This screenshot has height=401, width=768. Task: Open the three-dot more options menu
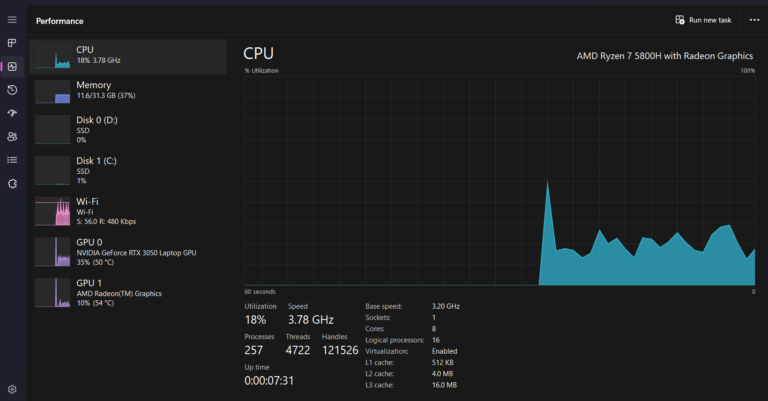pyautogui.click(x=754, y=20)
